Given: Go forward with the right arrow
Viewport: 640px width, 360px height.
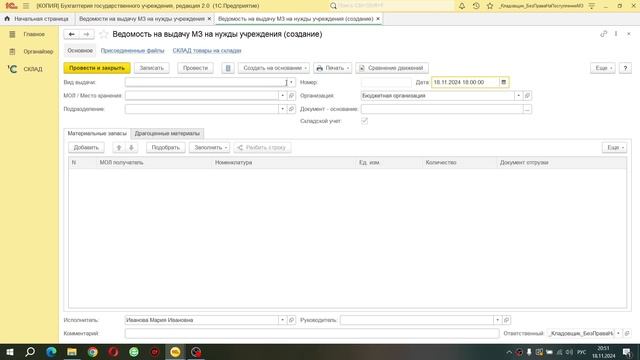Looking at the screenshot, I should 86,34.
